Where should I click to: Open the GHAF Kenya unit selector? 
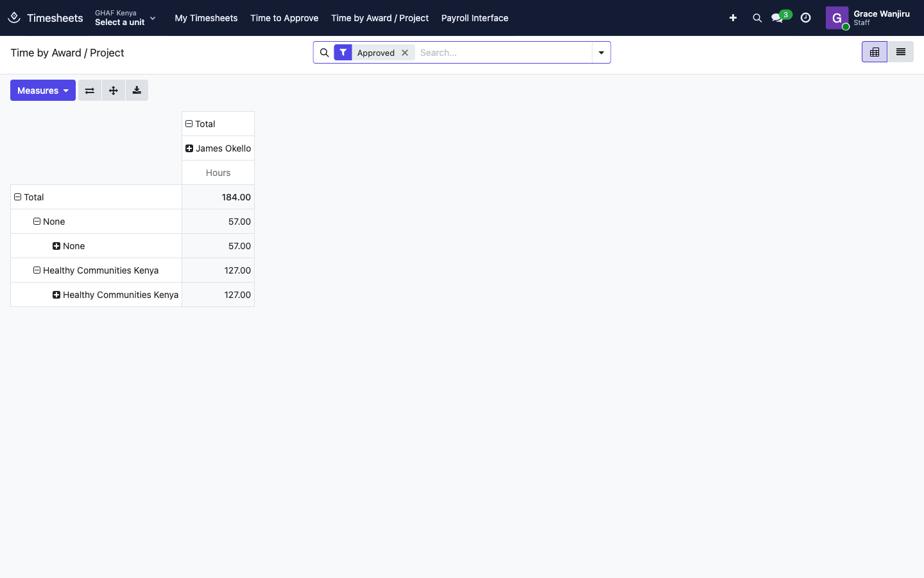pos(126,18)
